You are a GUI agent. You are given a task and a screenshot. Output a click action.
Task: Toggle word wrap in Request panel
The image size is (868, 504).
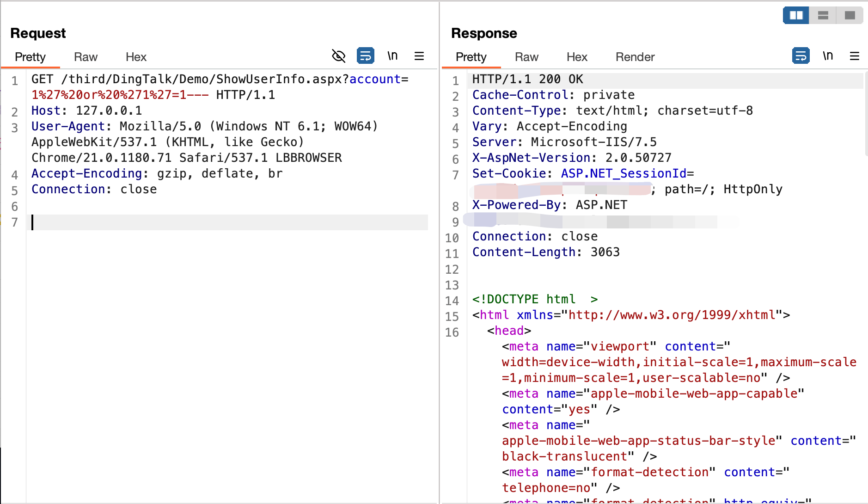click(x=366, y=56)
